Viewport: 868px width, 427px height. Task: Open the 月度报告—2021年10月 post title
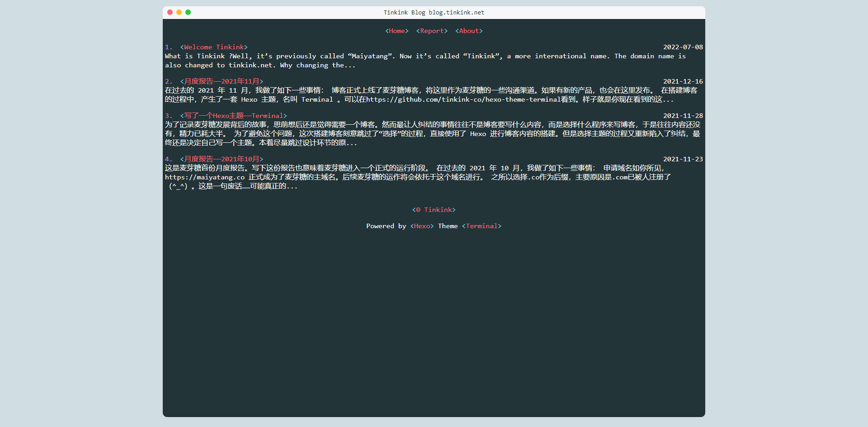pos(222,159)
